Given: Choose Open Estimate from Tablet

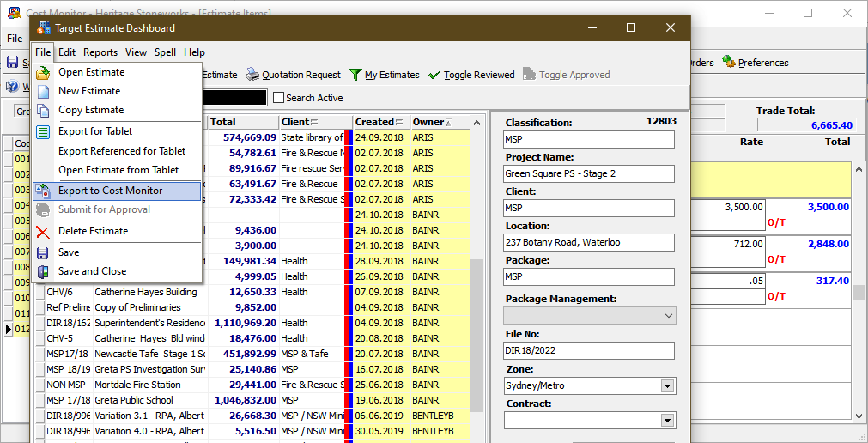Looking at the screenshot, I should point(117,170).
